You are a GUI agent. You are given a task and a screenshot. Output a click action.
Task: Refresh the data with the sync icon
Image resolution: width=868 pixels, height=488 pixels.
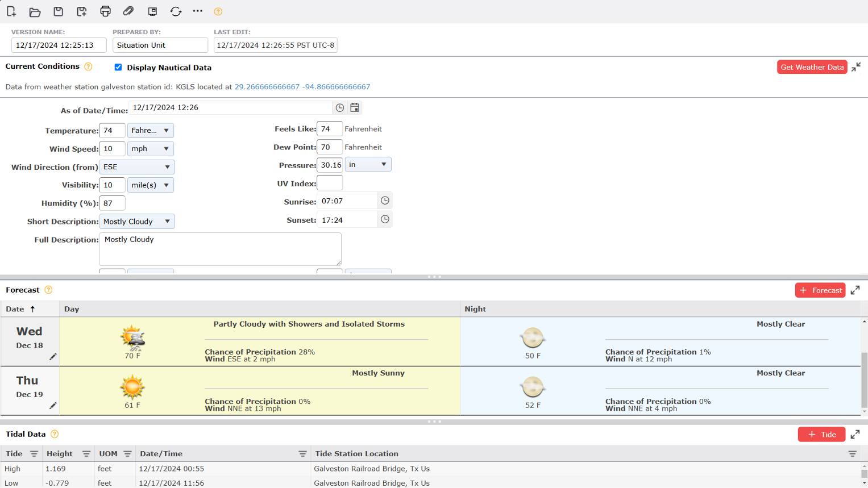click(x=175, y=11)
